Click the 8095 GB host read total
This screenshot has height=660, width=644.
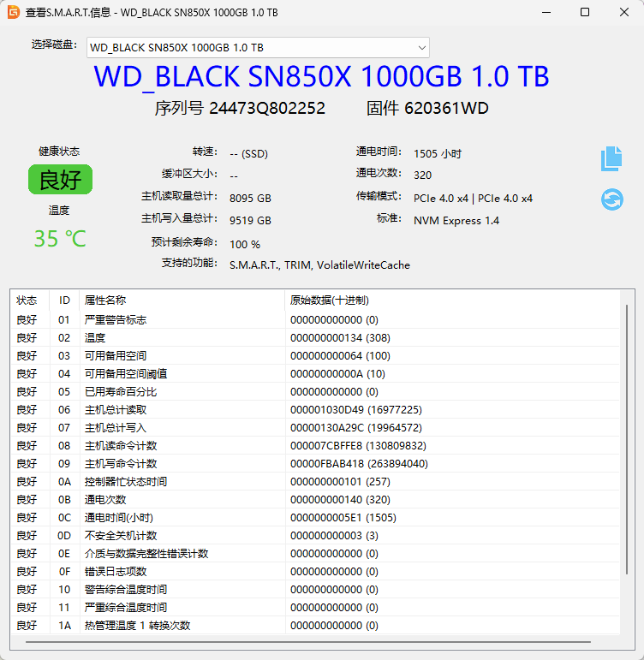pyautogui.click(x=250, y=199)
